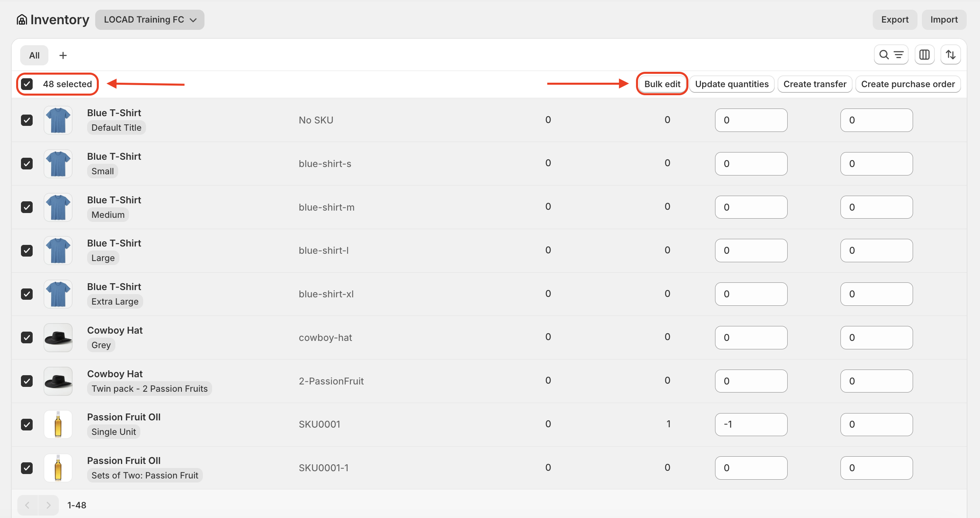Click the Bulk edit button

click(662, 84)
